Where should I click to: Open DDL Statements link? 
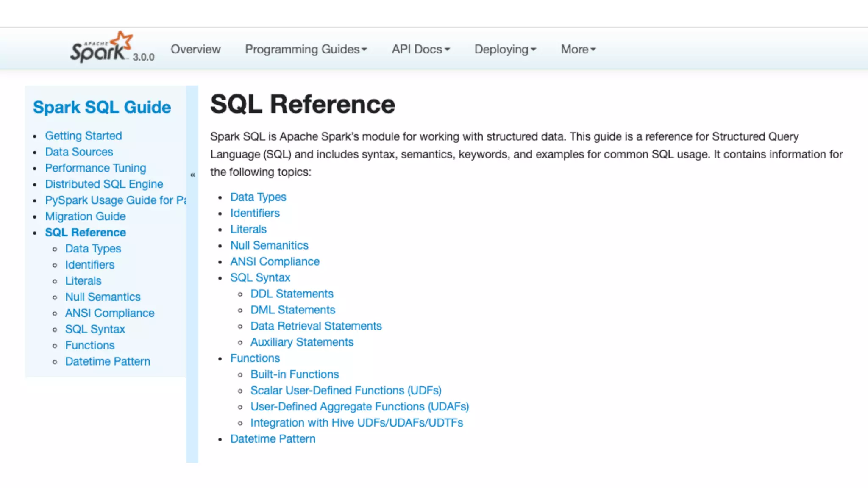292,294
